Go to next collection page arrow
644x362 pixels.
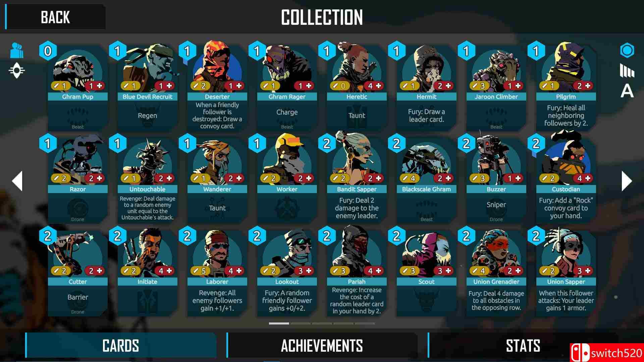tap(627, 181)
